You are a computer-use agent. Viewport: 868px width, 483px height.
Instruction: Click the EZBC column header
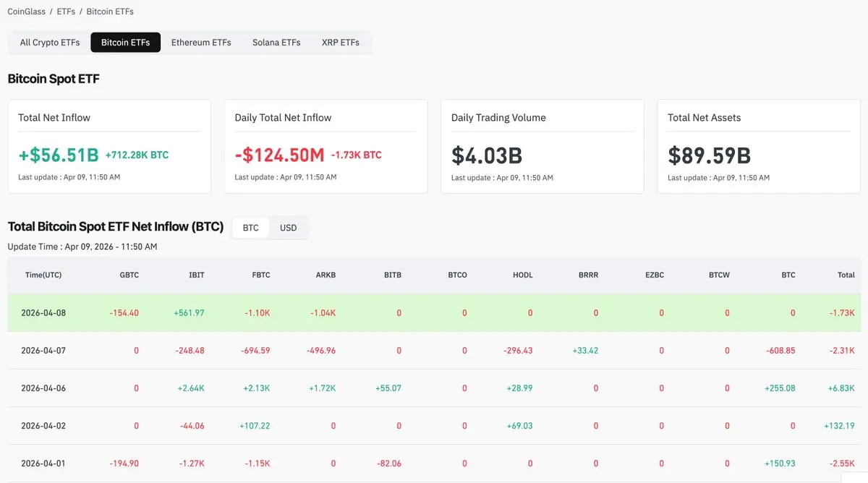[x=655, y=275]
